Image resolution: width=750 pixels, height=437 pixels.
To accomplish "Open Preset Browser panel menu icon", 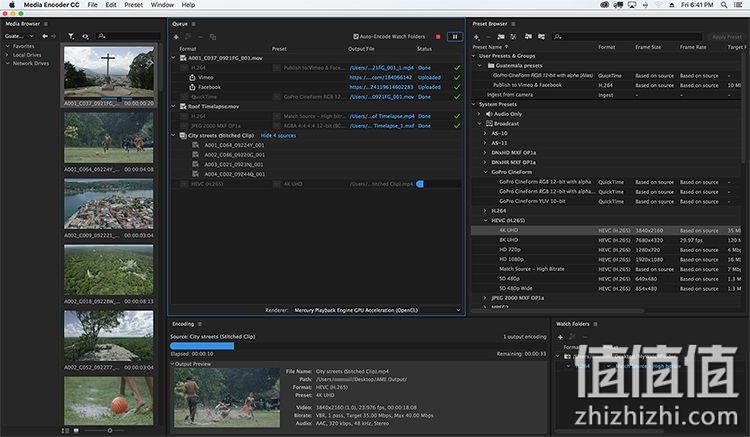I will point(513,24).
